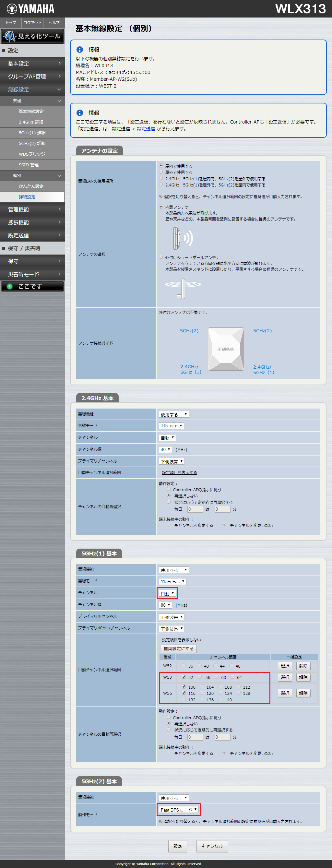The image size is (332, 868).
Task: Click the external short pole antenna illustration
Action: tap(183, 288)
